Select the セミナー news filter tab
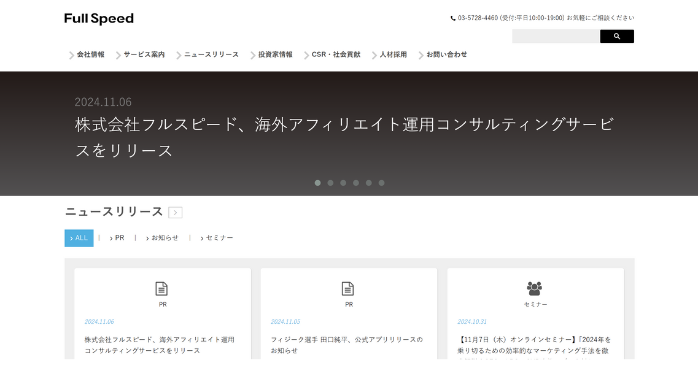The image size is (698, 365). (217, 238)
